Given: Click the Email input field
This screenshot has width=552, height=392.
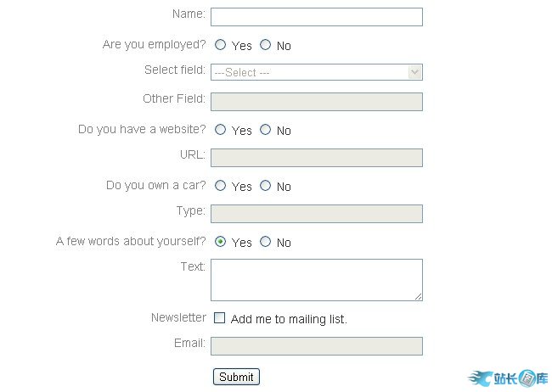Looking at the screenshot, I should tap(316, 346).
